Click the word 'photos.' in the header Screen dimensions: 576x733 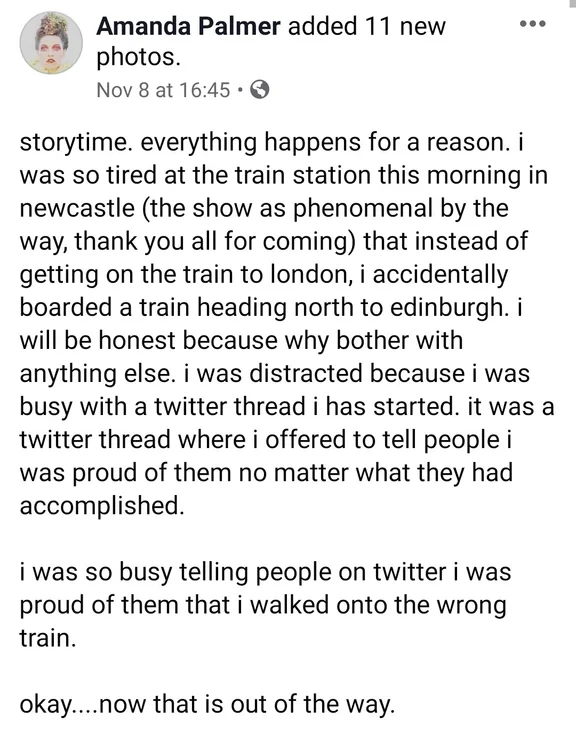[x=138, y=57]
